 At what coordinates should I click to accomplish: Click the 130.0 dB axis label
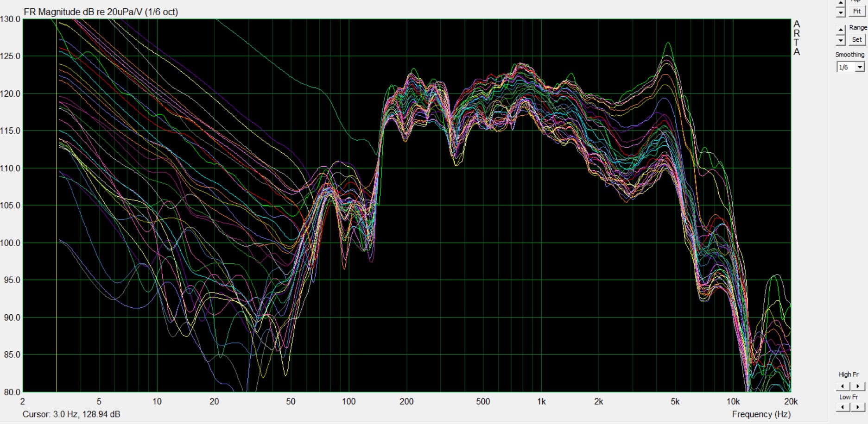[10, 19]
